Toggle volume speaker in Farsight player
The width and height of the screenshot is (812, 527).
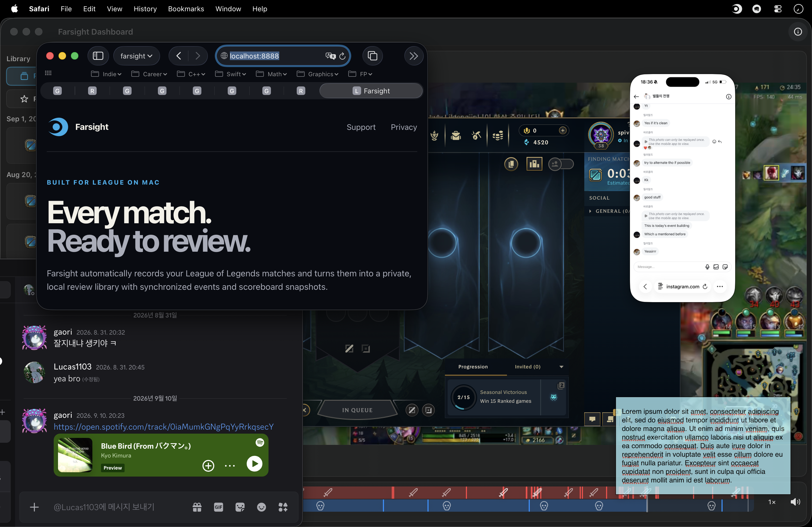click(x=795, y=502)
